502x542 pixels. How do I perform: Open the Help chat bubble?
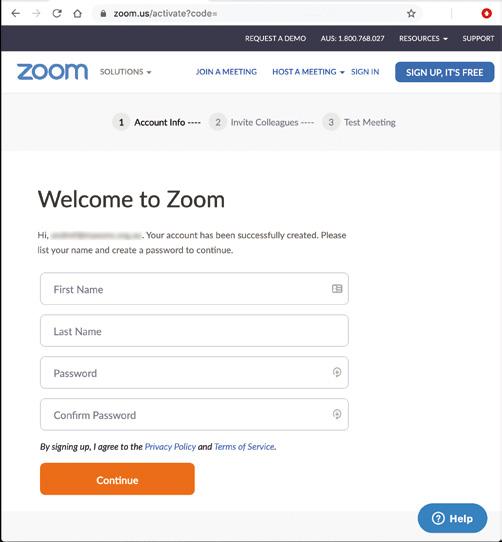(x=452, y=518)
